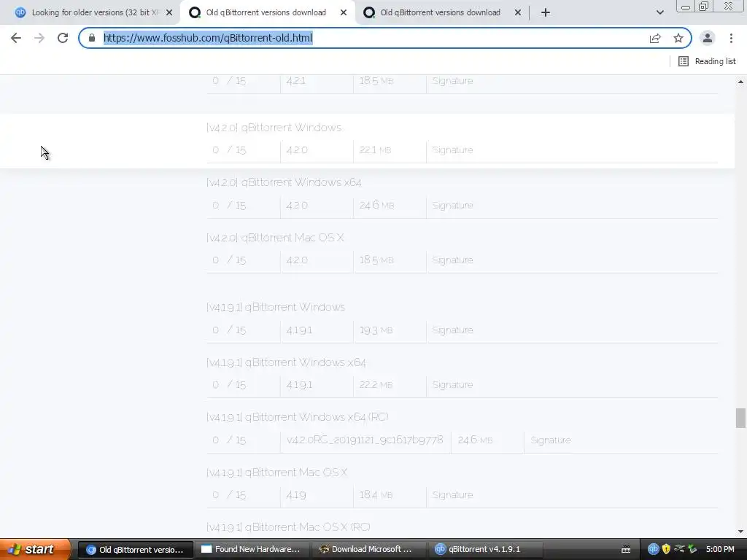
Task: Expand the tab search dropdown
Action: [x=659, y=12]
